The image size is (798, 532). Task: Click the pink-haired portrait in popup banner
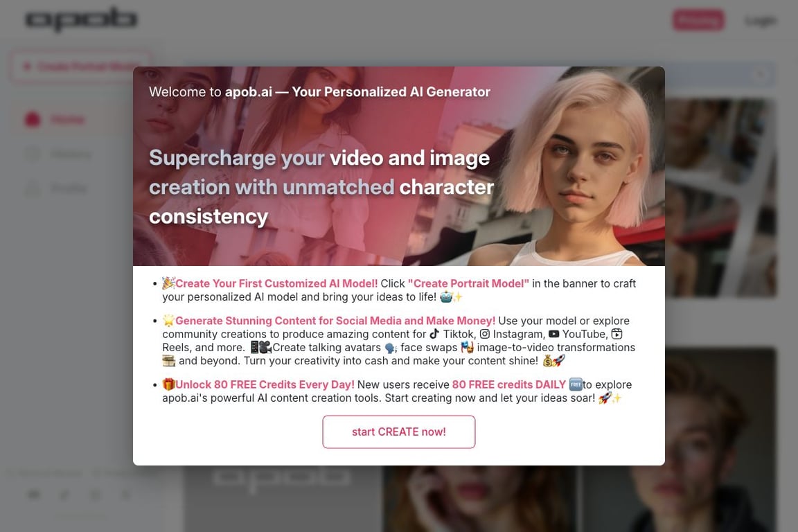[580, 168]
